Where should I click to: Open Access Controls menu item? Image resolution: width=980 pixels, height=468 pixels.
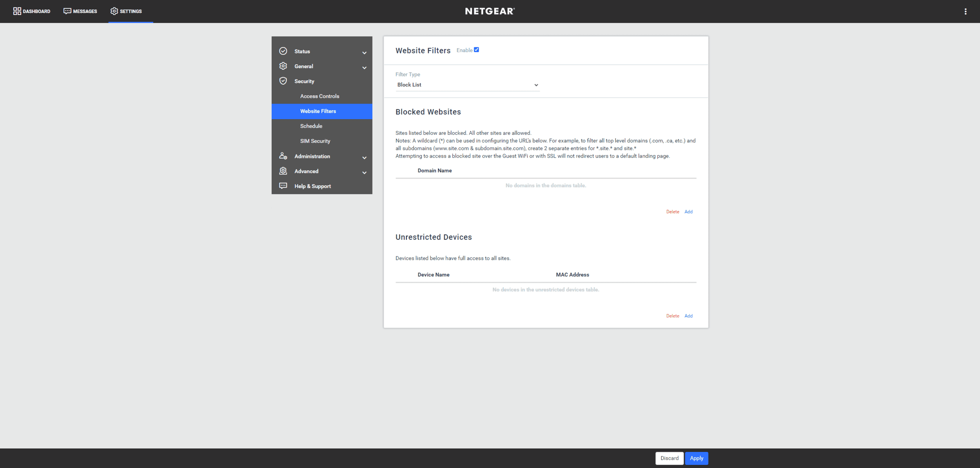(319, 96)
